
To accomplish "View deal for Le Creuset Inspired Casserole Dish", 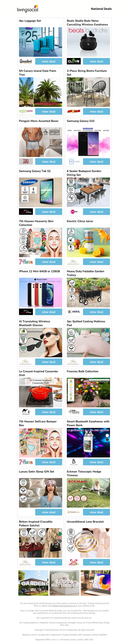I will tap(49, 412).
